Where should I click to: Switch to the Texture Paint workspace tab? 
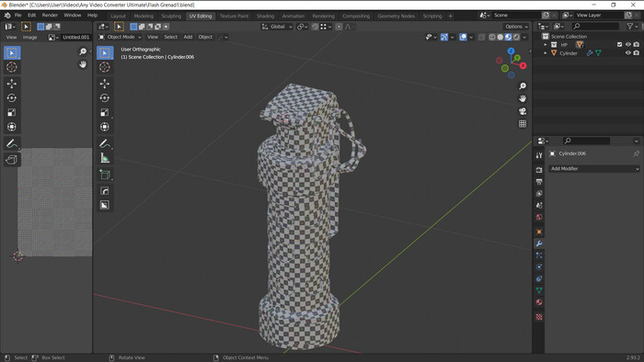(x=234, y=16)
